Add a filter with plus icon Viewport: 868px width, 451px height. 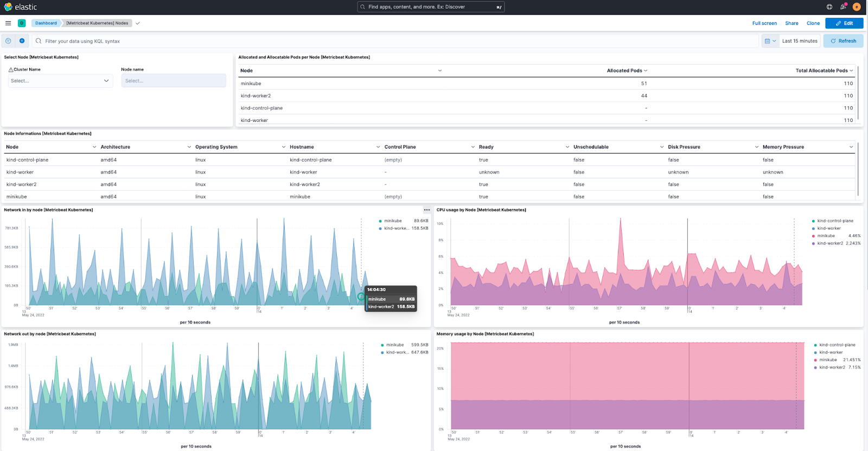pyautogui.click(x=22, y=41)
